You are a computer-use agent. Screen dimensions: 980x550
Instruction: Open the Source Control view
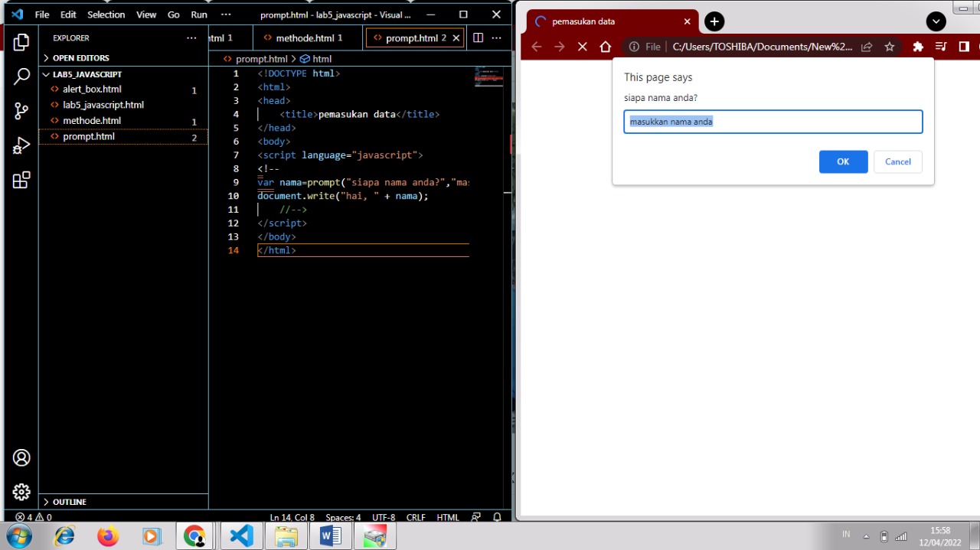click(x=21, y=111)
